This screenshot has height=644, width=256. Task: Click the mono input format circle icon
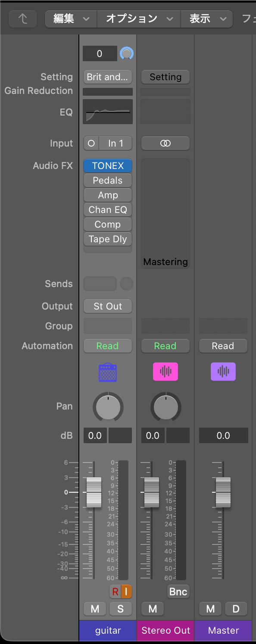[x=91, y=143]
